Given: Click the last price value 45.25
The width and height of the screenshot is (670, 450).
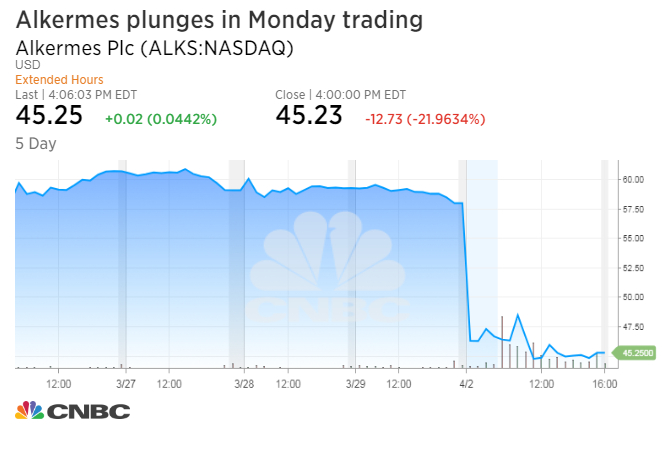Looking at the screenshot, I should point(48,116).
